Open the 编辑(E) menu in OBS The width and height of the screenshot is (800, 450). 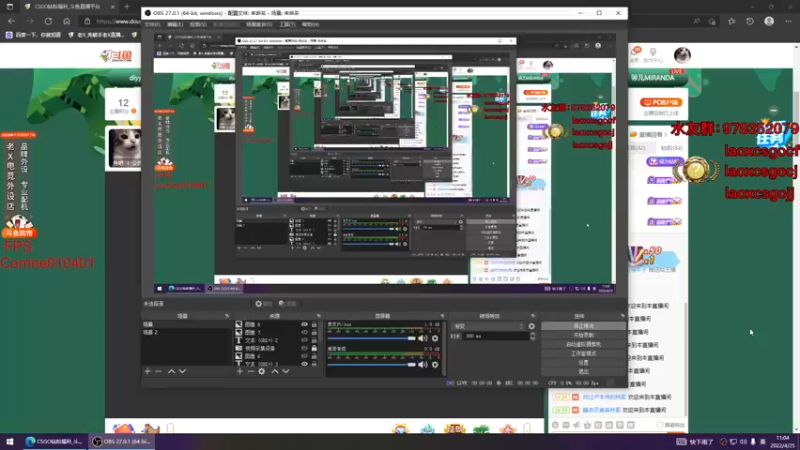175,24
